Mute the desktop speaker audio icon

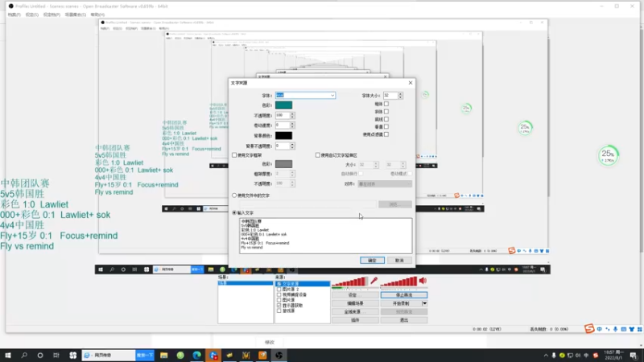pyautogui.click(x=423, y=281)
